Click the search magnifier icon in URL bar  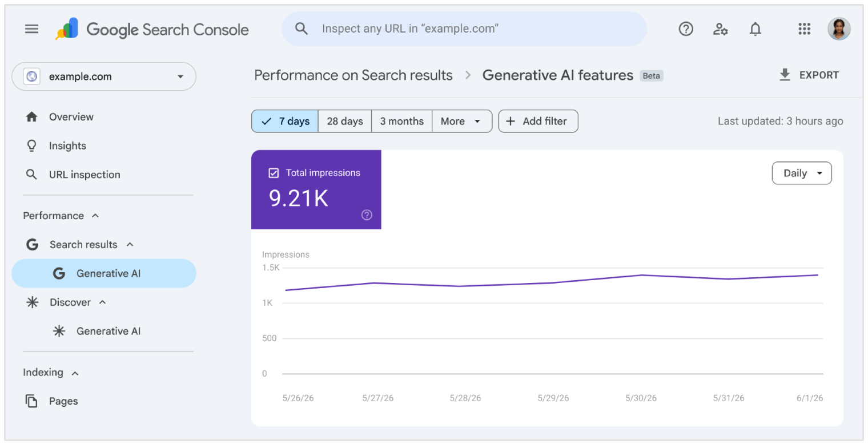tap(302, 29)
